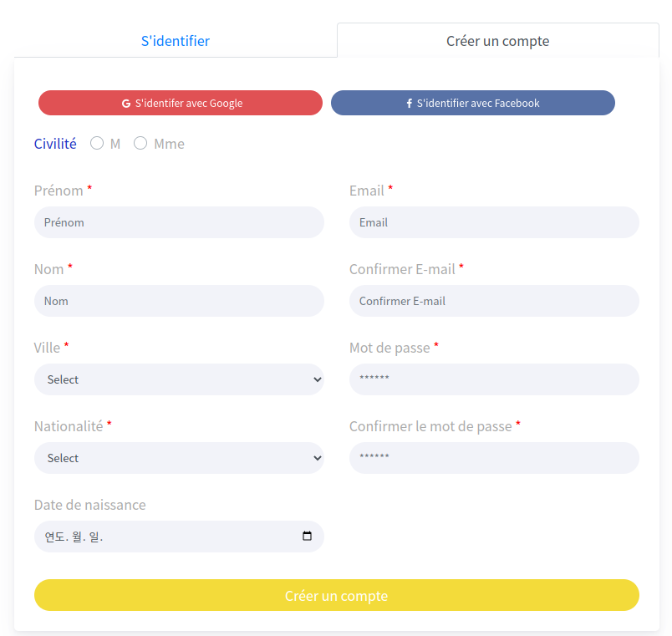Open the Créer un compte tab

click(498, 41)
